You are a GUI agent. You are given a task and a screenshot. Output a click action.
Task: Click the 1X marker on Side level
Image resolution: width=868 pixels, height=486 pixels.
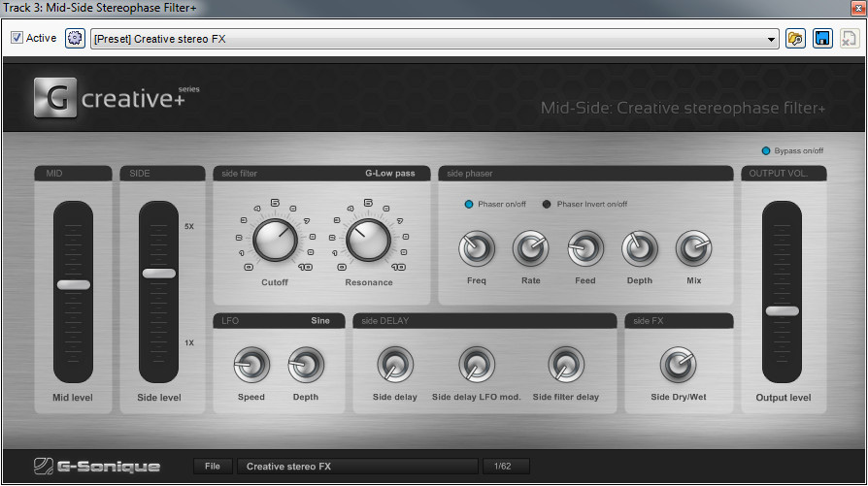(x=189, y=342)
